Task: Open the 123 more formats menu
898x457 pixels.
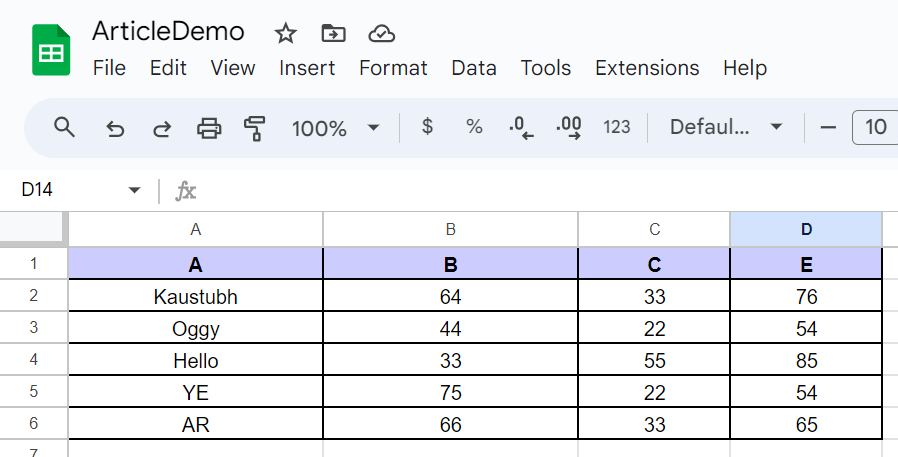Action: [616, 127]
